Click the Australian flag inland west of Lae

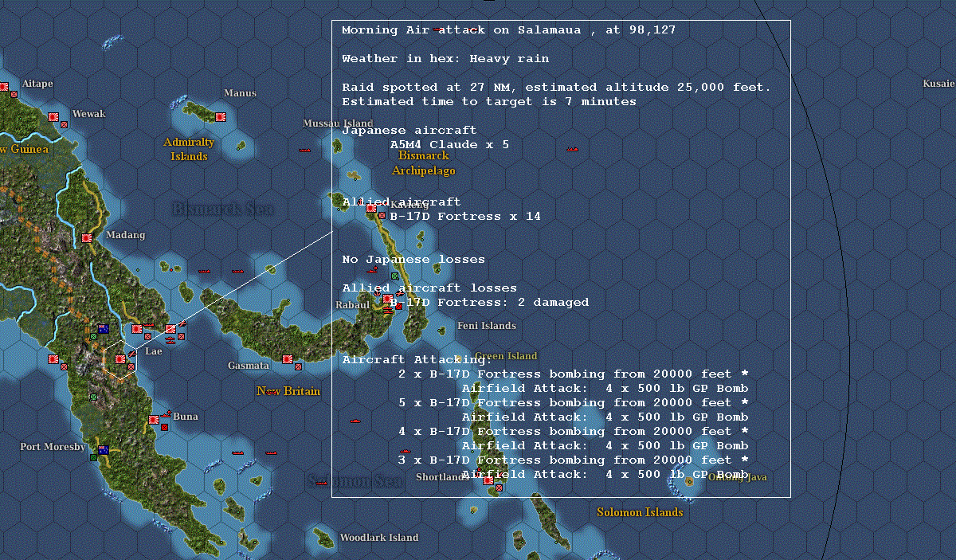[x=103, y=329]
